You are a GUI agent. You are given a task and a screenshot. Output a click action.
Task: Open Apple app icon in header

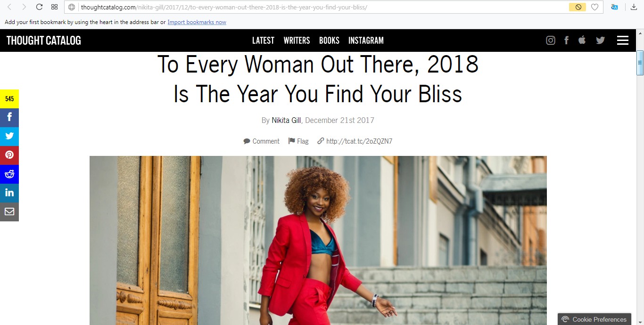point(582,40)
